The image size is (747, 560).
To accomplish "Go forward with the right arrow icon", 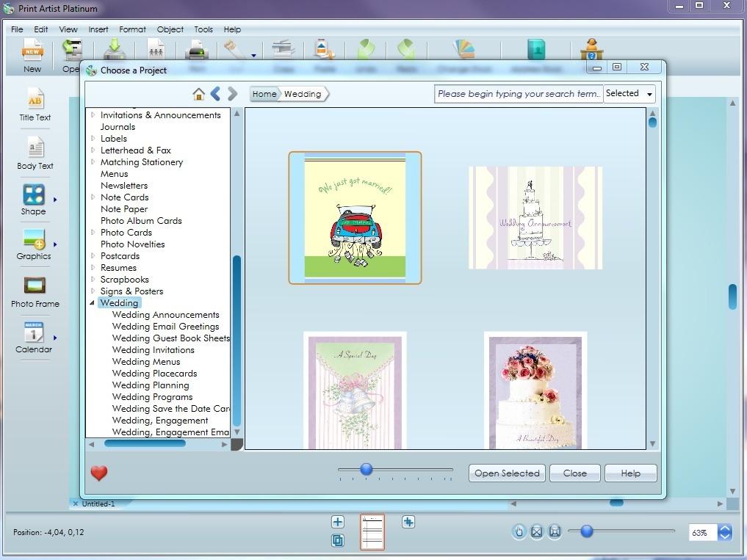I will (233, 94).
